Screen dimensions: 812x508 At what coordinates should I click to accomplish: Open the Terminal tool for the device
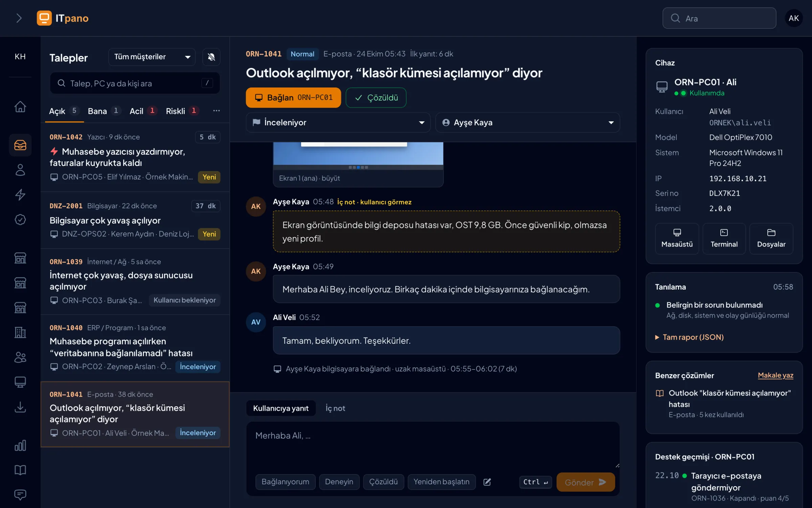[724, 238]
